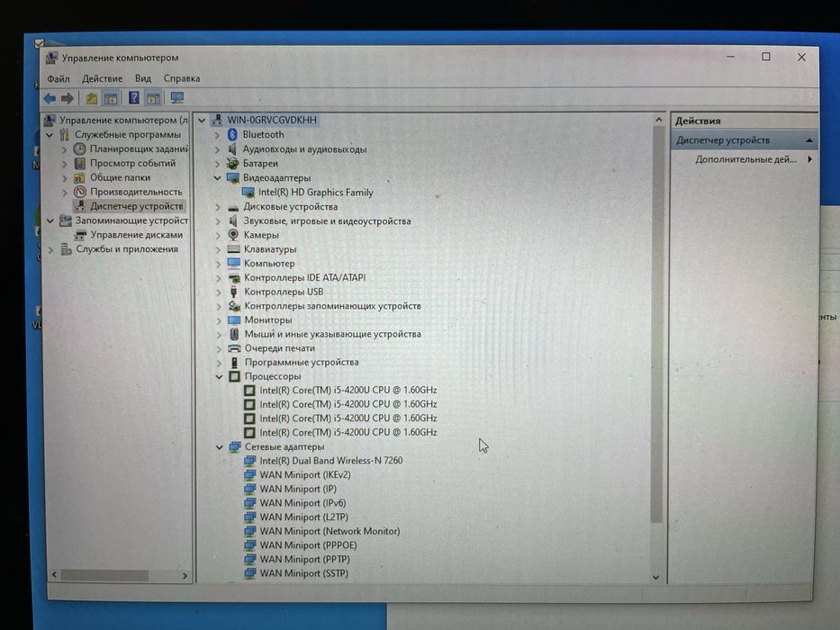
Task: Click the left tree horizontal scroll left arrow
Action: click(54, 575)
